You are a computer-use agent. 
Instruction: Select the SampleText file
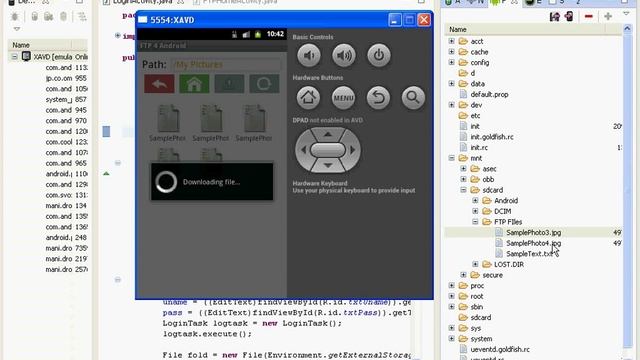coord(530,253)
